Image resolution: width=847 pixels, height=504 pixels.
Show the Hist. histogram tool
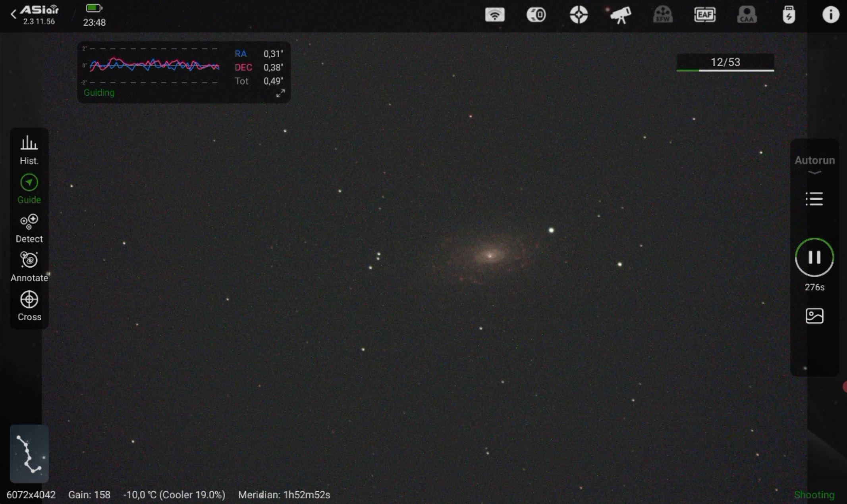click(29, 150)
